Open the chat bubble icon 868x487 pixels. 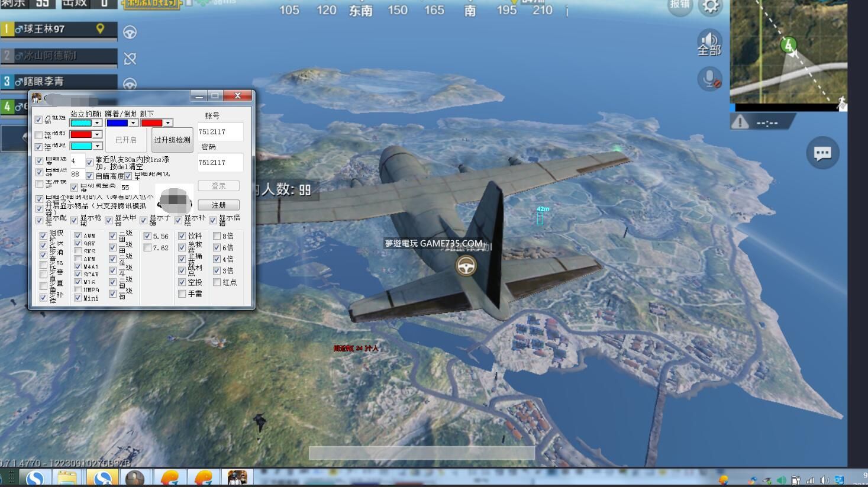[x=822, y=153]
